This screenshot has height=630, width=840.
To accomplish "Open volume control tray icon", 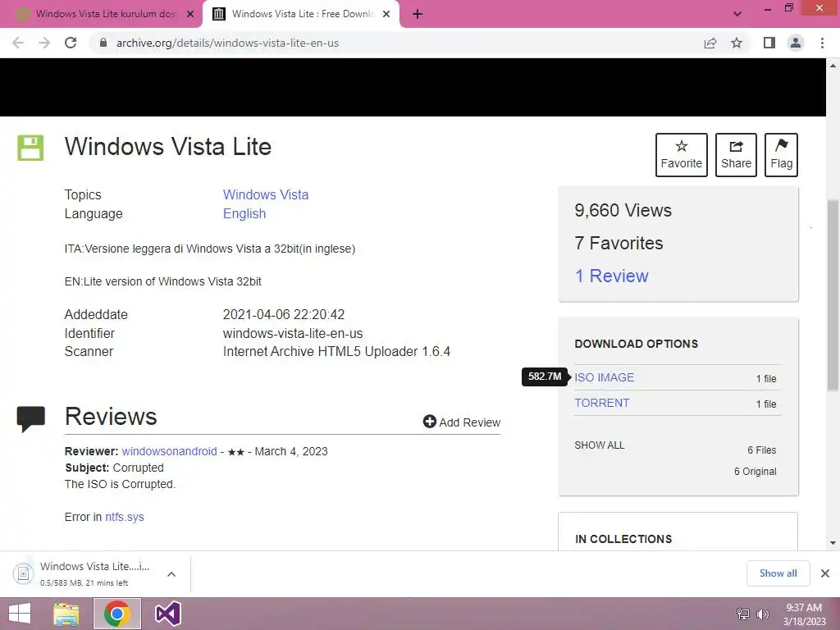I will click(762, 614).
